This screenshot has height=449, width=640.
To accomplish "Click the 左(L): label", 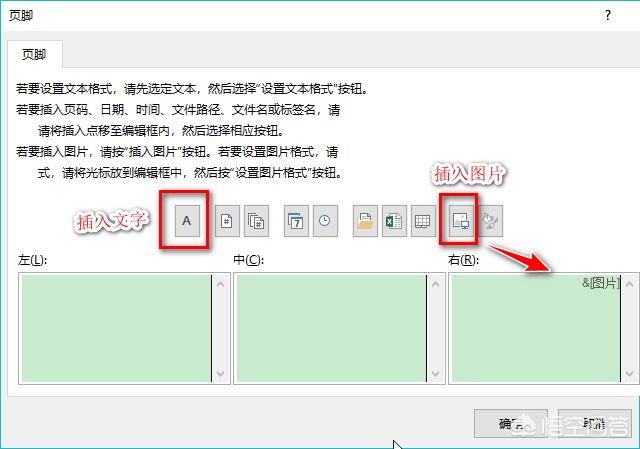I will pyautogui.click(x=33, y=260).
